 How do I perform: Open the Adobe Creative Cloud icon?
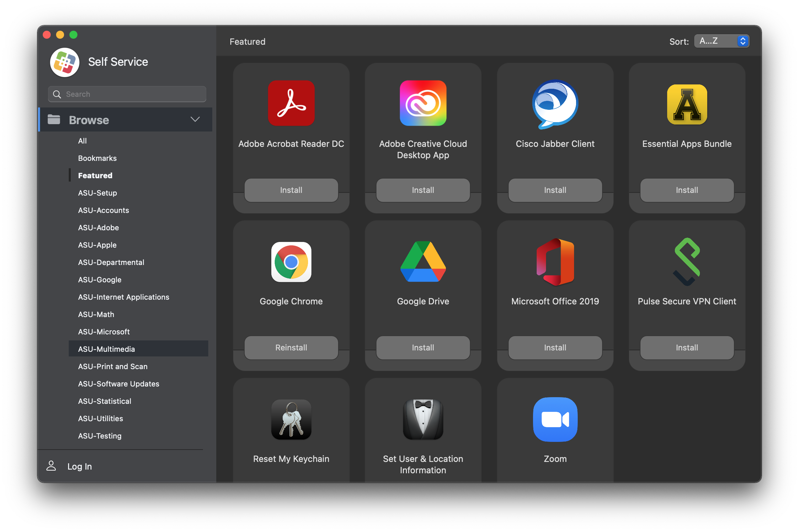tap(423, 103)
